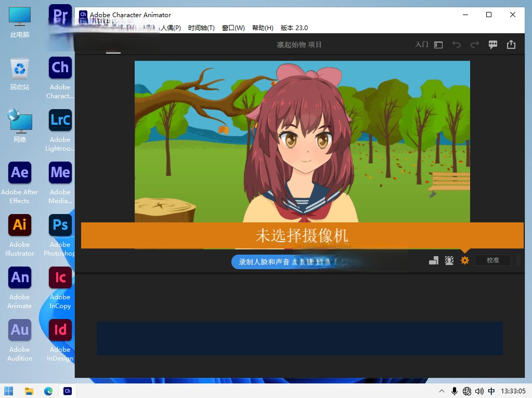Image resolution: width=532 pixels, height=398 pixels.
Task: Click the undo arrow icon
Action: [x=457, y=45]
